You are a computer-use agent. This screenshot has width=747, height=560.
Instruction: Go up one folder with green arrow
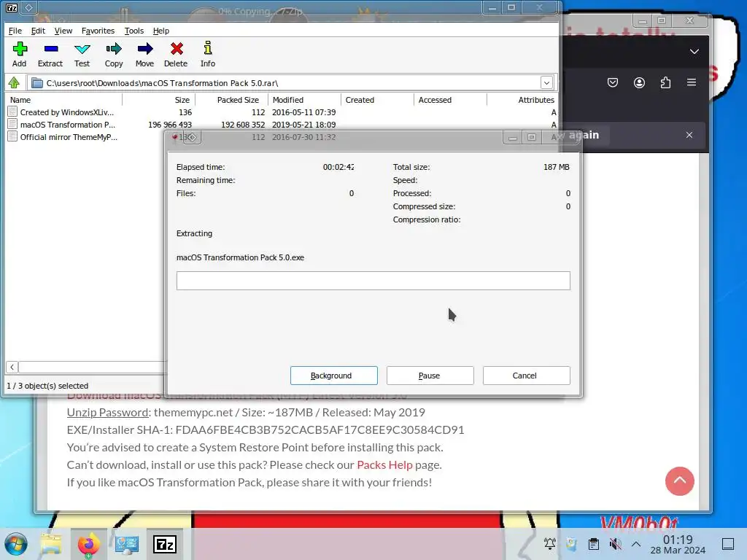tap(14, 83)
